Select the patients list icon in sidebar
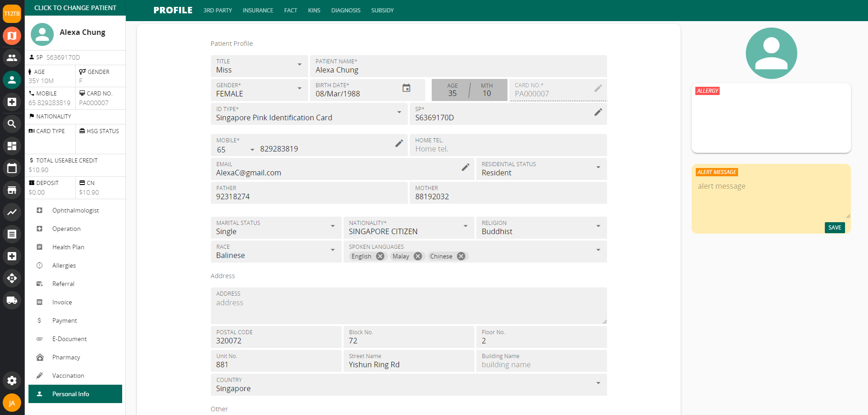 click(x=12, y=58)
